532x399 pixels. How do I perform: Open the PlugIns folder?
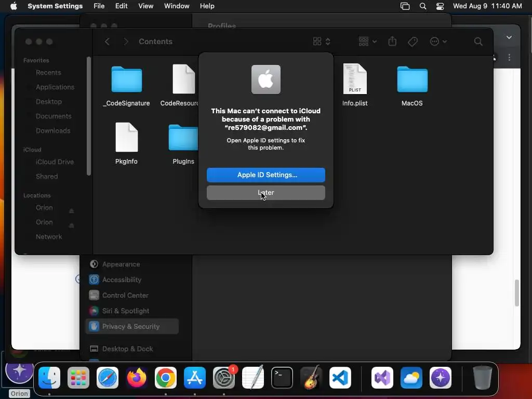point(183,137)
